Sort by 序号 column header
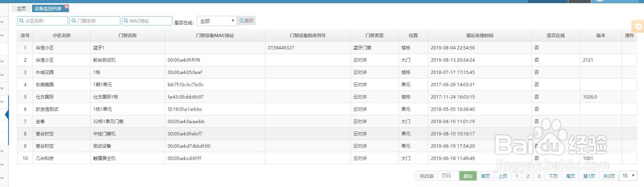This screenshot has width=644, height=187. click(25, 35)
